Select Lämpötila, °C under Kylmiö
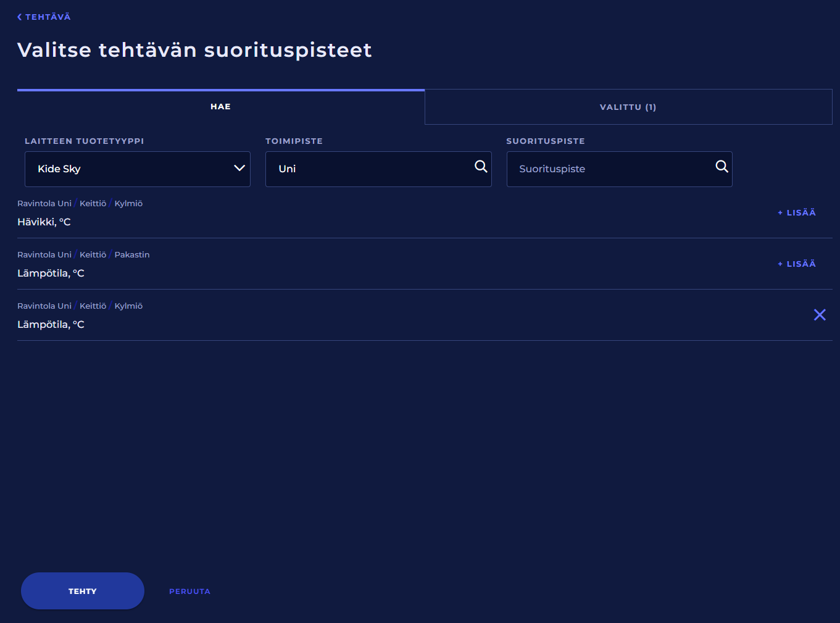Screen dimensions: 840x623 (51, 325)
